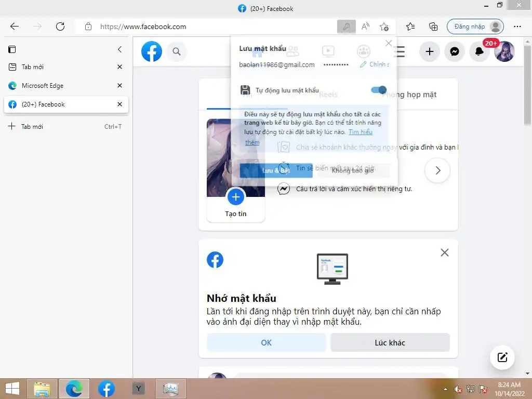
Task: Create a story with Tạo tin plus
Action: [236, 197]
